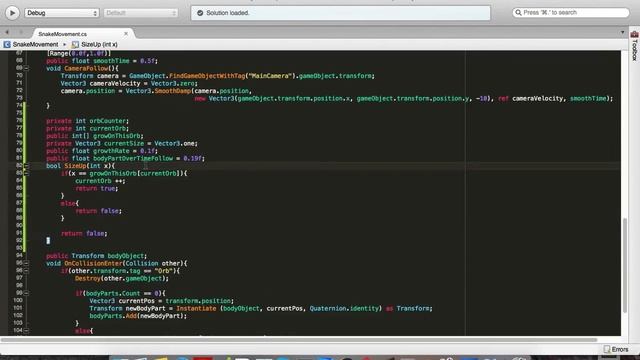640x360 pixels.
Task: Click 'public Transform bodyObject;' line
Action: point(96,256)
